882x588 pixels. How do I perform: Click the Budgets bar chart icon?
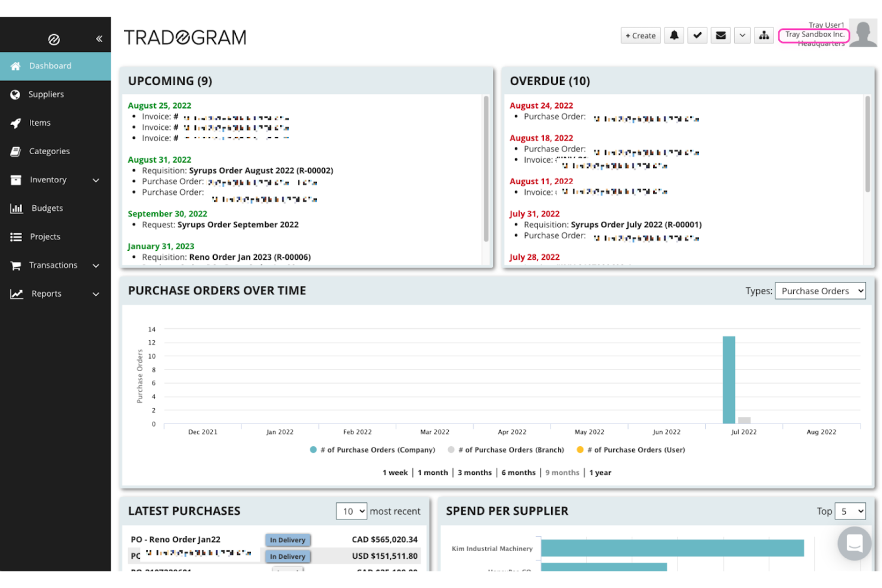pyautogui.click(x=16, y=209)
